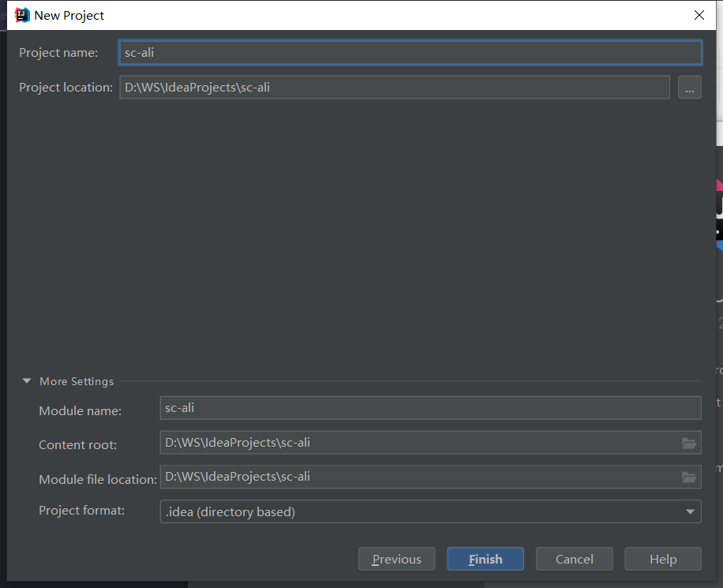Open folder browser for Content root
The image size is (723, 588).
689,444
